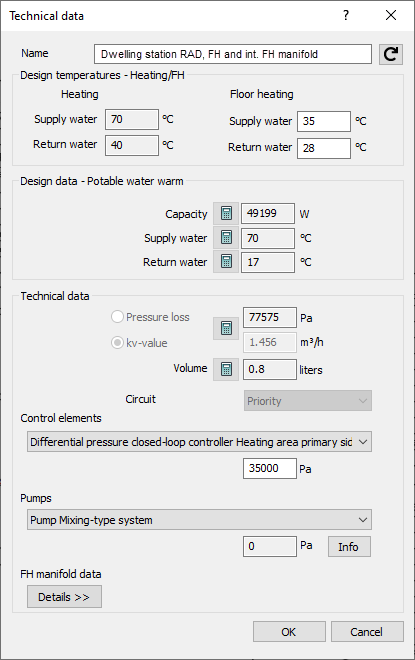Screen dimensions: 415x660
Task: Click Floor heating Return water field
Action: pos(324,148)
